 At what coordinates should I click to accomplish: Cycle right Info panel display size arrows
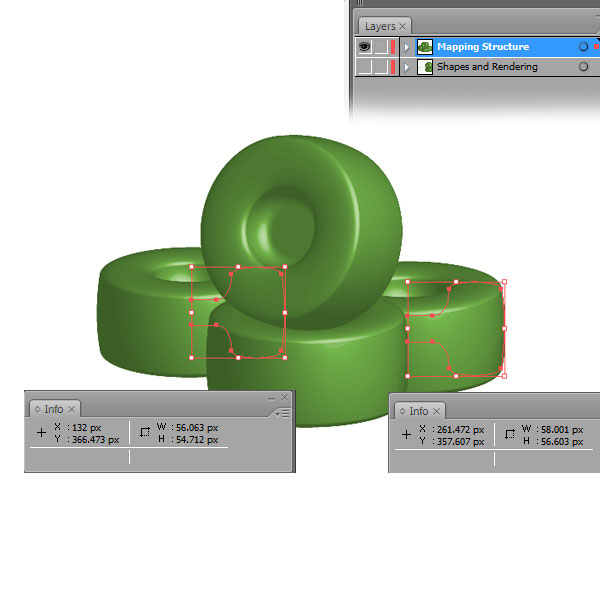(403, 411)
